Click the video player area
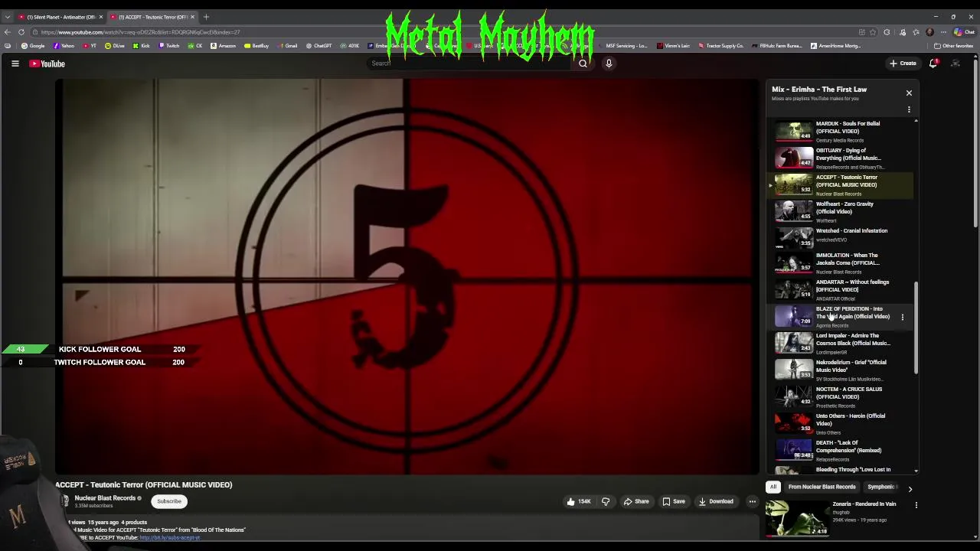Screen dimensions: 980x551 407,276
